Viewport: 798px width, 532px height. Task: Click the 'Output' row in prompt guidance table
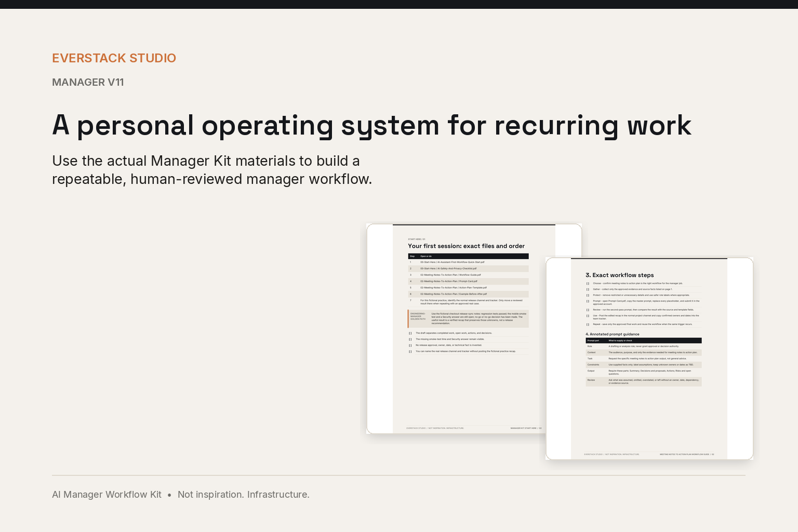click(644, 373)
